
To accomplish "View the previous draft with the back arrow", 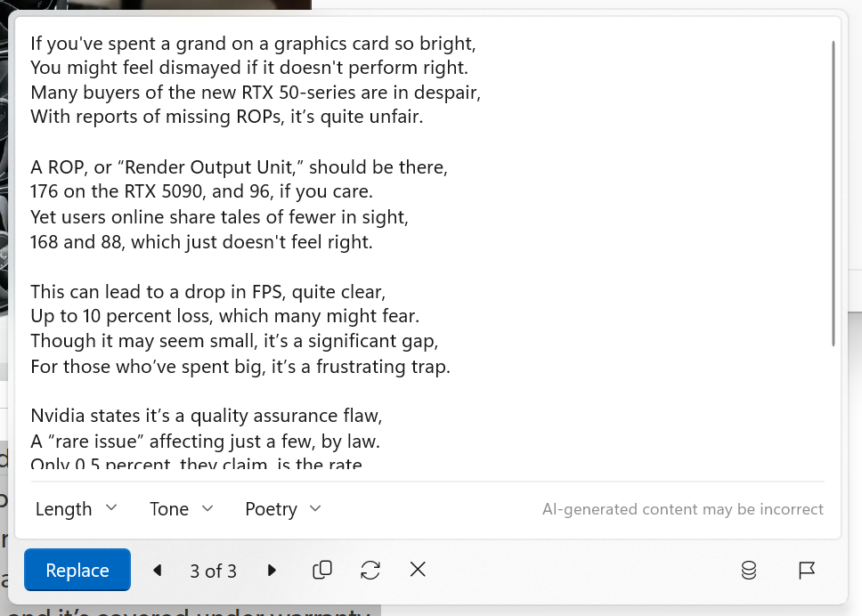I will pyautogui.click(x=157, y=570).
